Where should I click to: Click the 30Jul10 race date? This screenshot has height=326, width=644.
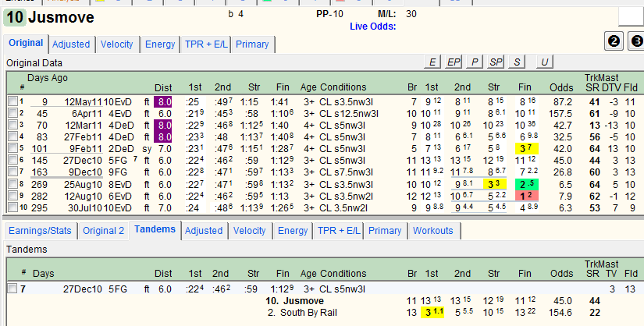(x=85, y=207)
